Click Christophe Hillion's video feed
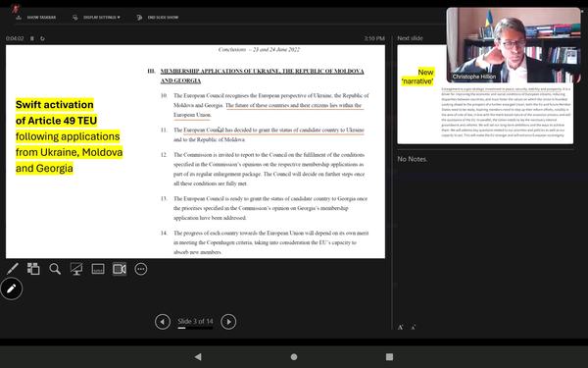588x368 pixels. 514,45
